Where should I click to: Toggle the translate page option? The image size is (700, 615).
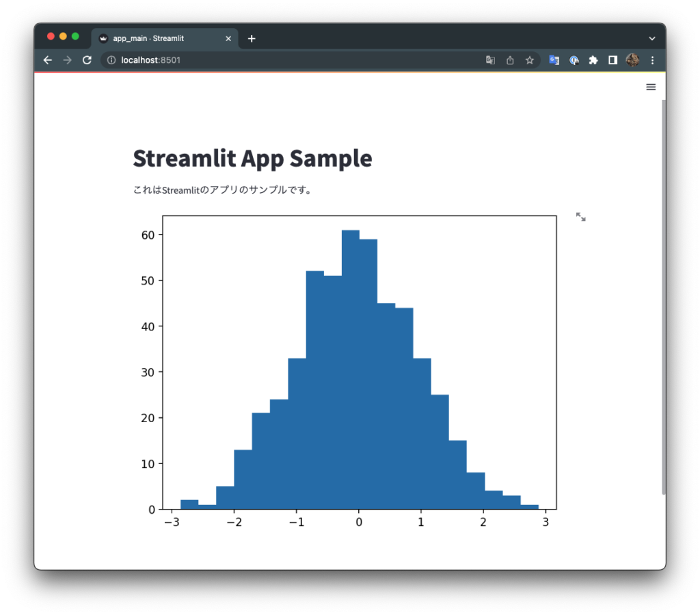[490, 60]
